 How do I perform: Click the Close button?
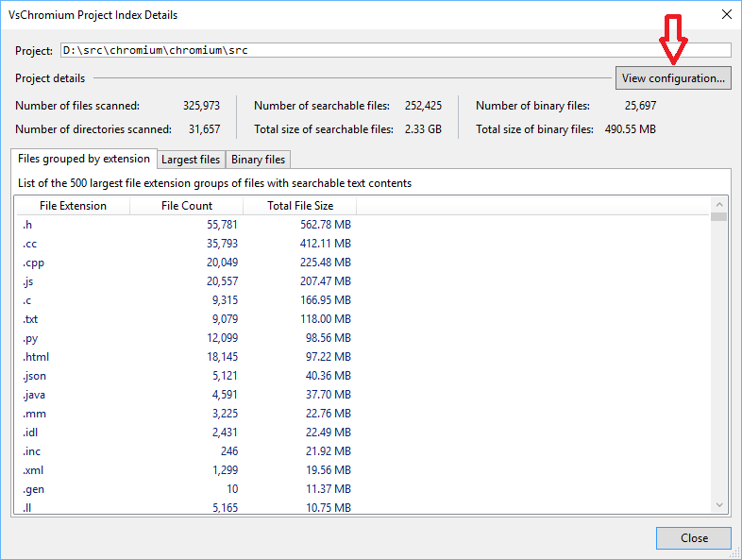tap(694, 537)
